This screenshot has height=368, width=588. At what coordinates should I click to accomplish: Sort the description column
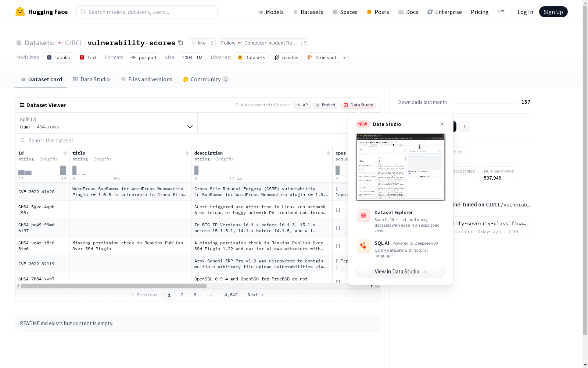pos(328,153)
